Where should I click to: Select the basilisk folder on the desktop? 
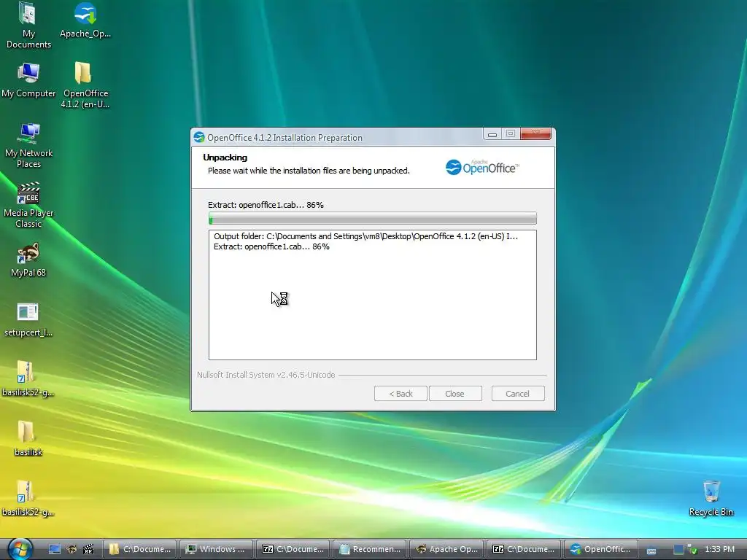click(28, 438)
